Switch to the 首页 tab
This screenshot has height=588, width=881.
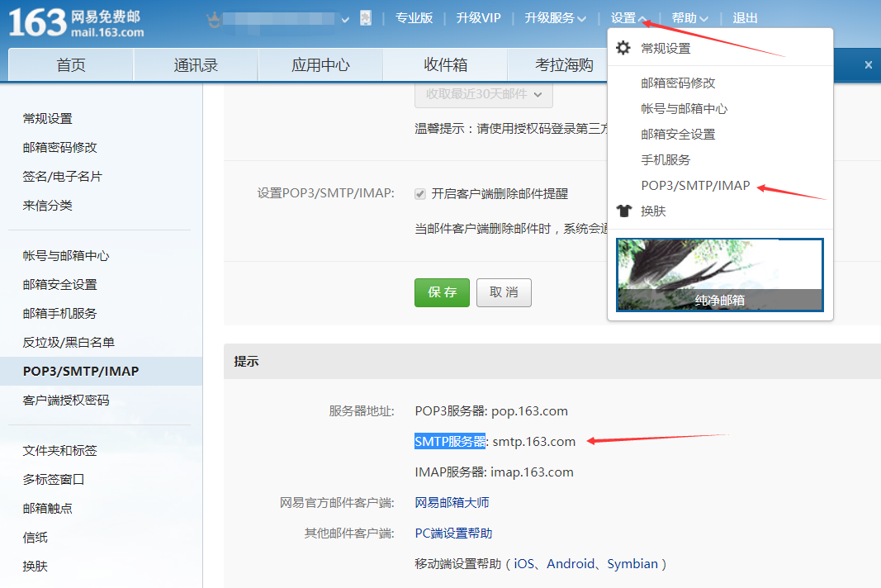pos(71,65)
